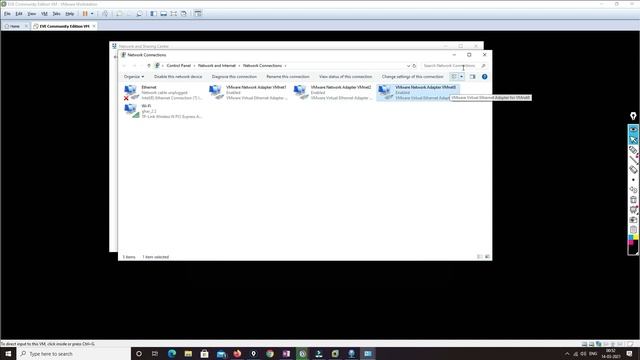Toggle the preview pane icon
640x360 pixels.
(473, 77)
